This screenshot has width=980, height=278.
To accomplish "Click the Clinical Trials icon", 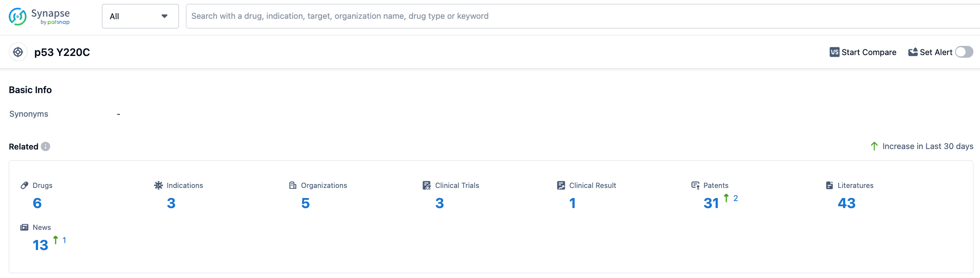I will pos(427,185).
